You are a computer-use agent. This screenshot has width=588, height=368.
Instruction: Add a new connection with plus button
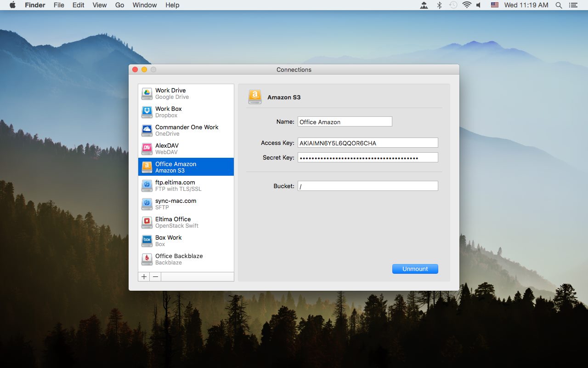click(144, 276)
